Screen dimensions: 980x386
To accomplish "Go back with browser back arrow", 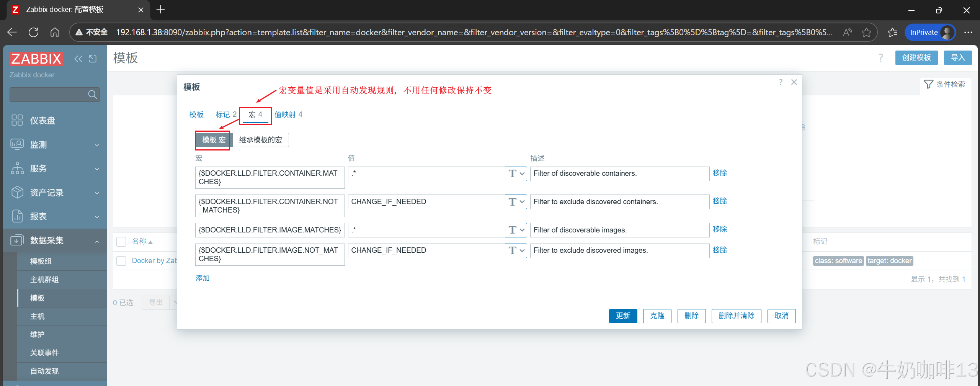I will coord(12,32).
